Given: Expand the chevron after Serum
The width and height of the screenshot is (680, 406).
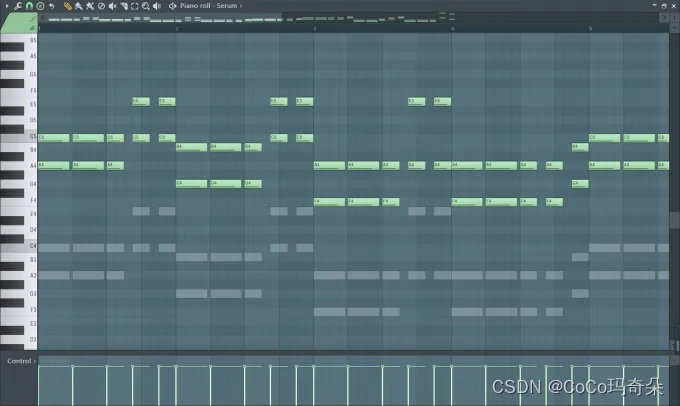Looking at the screenshot, I should coord(241,6).
